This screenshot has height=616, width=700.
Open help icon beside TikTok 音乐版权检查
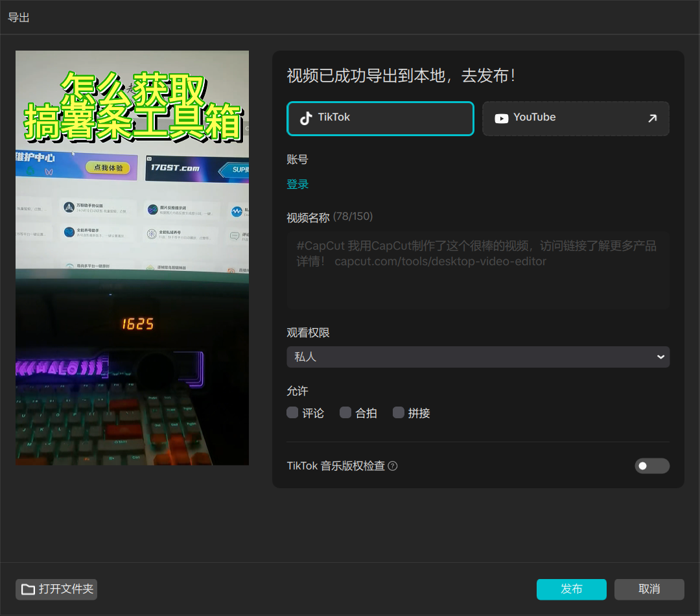coord(393,466)
